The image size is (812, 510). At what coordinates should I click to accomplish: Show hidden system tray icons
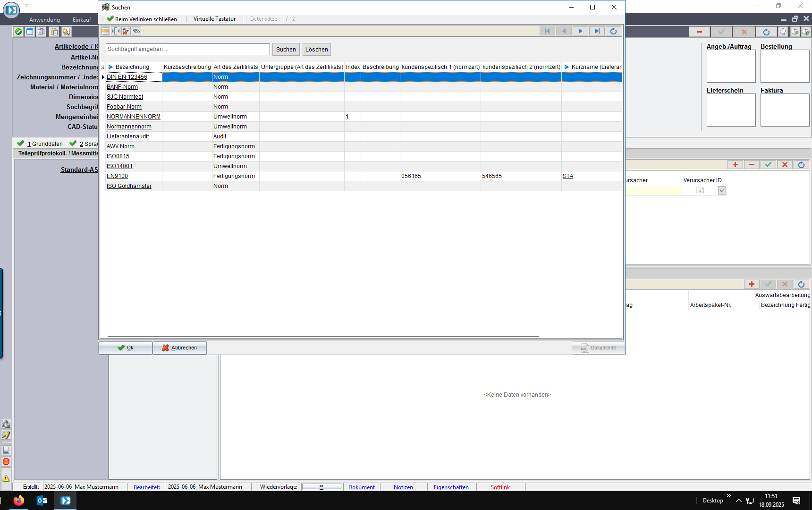tap(738, 501)
